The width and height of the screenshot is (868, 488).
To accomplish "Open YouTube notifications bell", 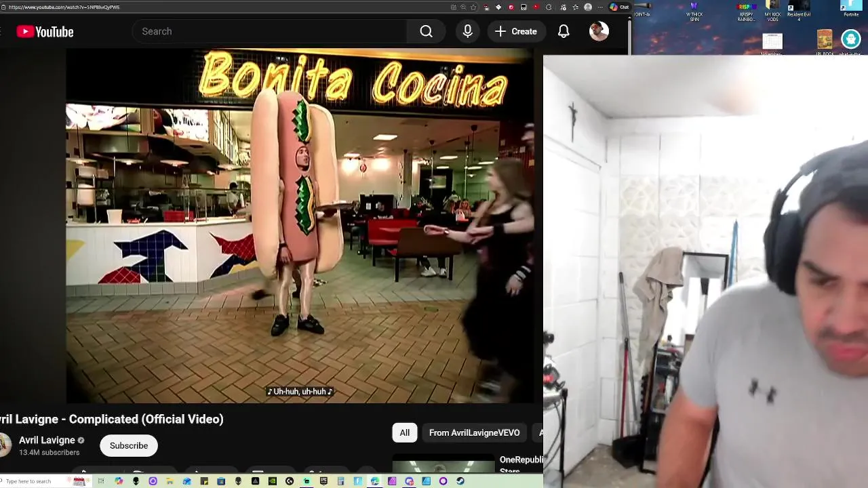I will point(564,31).
